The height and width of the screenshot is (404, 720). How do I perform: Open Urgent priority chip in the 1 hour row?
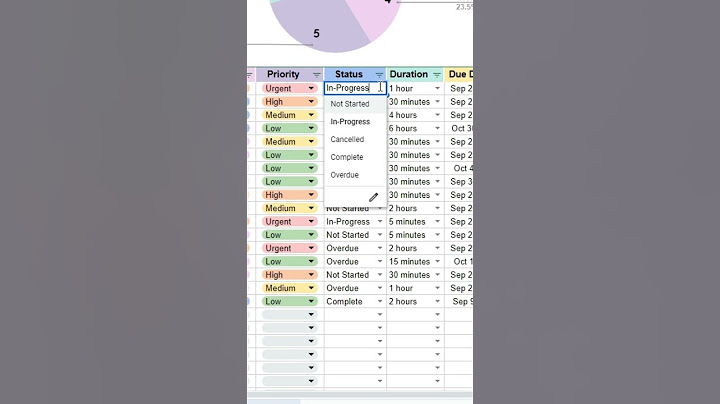(289, 88)
